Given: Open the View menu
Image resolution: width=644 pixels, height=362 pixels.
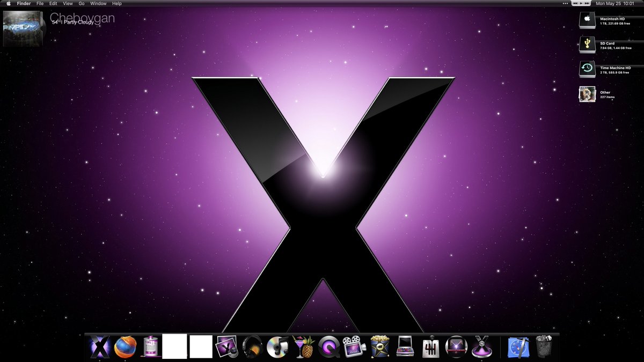Looking at the screenshot, I should point(68,3).
